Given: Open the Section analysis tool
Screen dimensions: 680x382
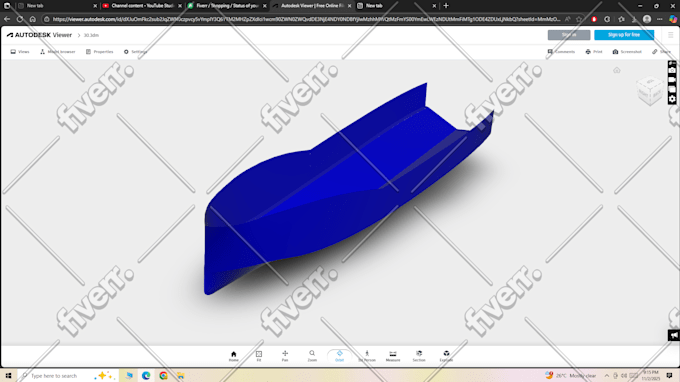Looking at the screenshot, I should (x=419, y=356).
